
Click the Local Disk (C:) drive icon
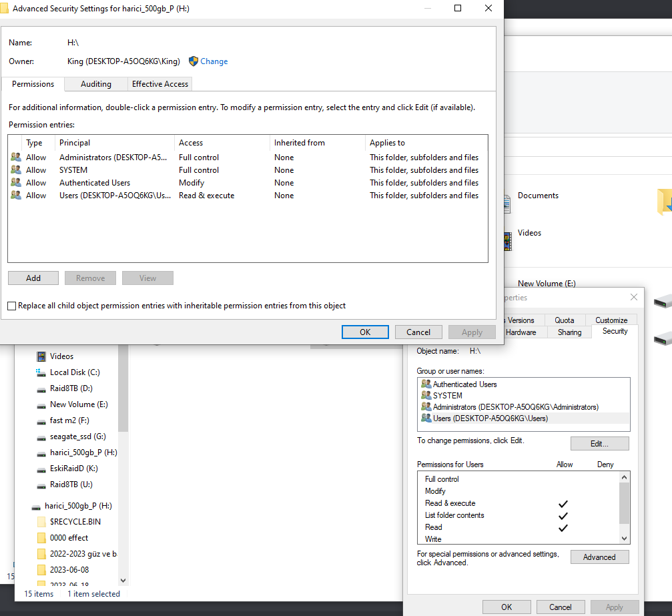[x=41, y=372]
